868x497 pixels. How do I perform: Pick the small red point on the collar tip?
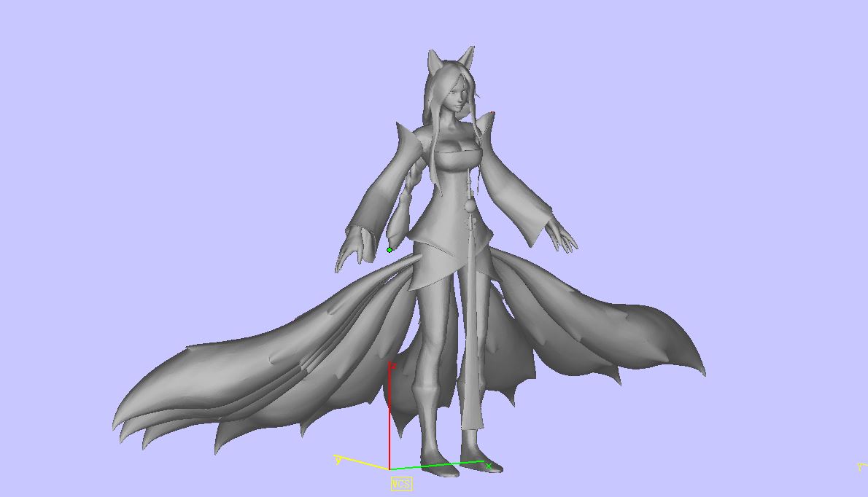[493, 114]
